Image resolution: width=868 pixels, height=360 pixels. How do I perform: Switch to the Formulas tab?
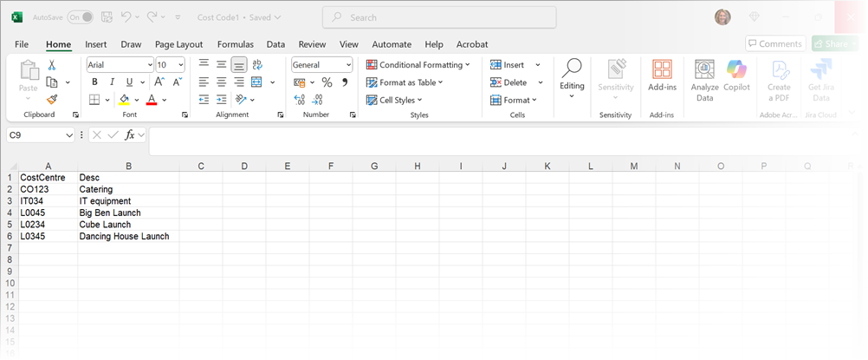(235, 44)
